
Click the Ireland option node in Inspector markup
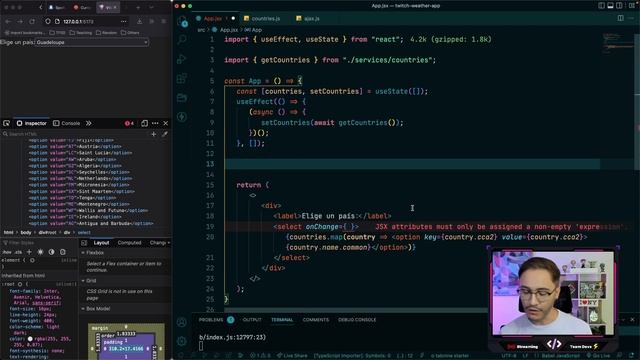[x=75, y=217]
